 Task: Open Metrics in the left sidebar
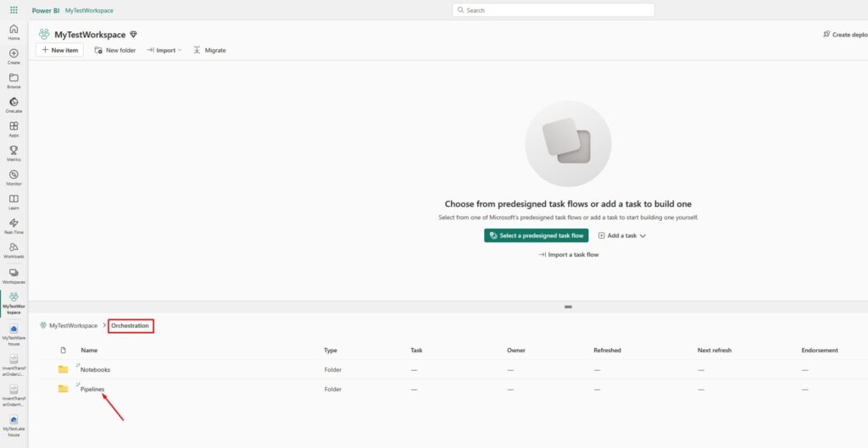[14, 153]
